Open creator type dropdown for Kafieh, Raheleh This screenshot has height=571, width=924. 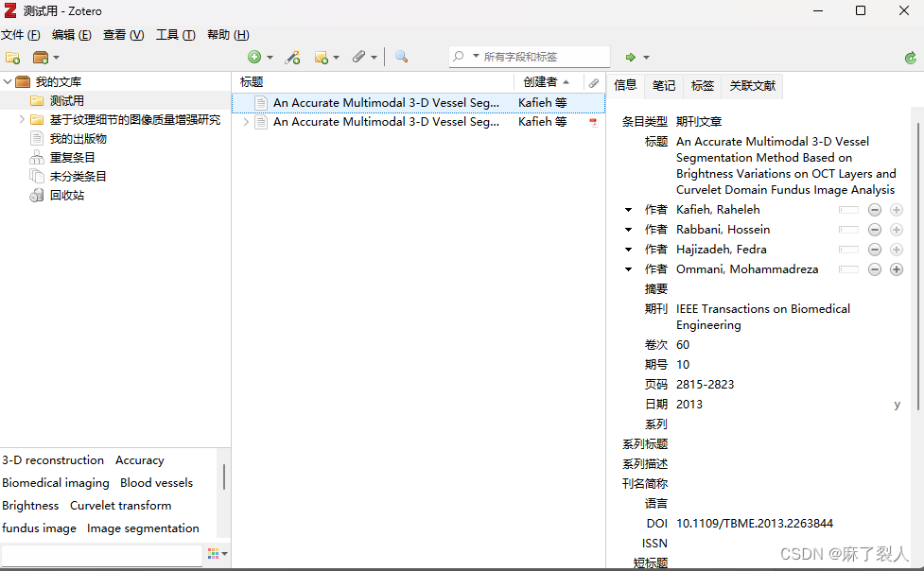coord(628,210)
